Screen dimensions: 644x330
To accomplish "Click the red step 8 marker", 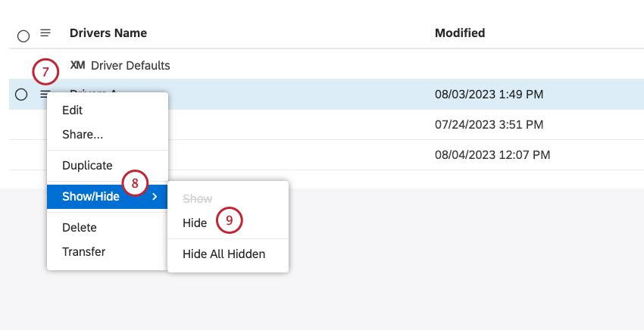I will point(135,183).
